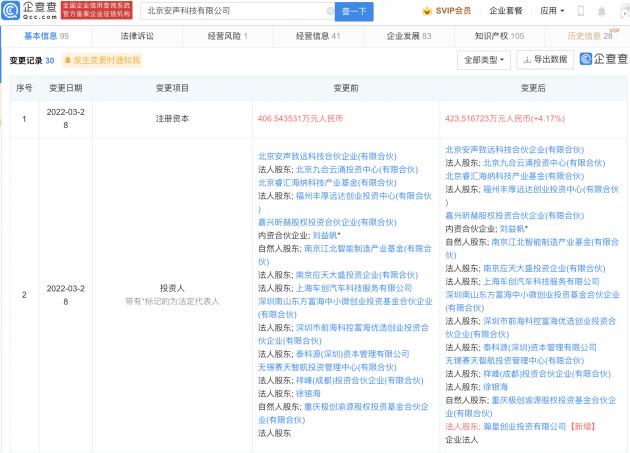Open 祥峰(成都)投资合伙企业 link in 变更后 column
The height and width of the screenshot is (453, 630).
tap(547, 374)
